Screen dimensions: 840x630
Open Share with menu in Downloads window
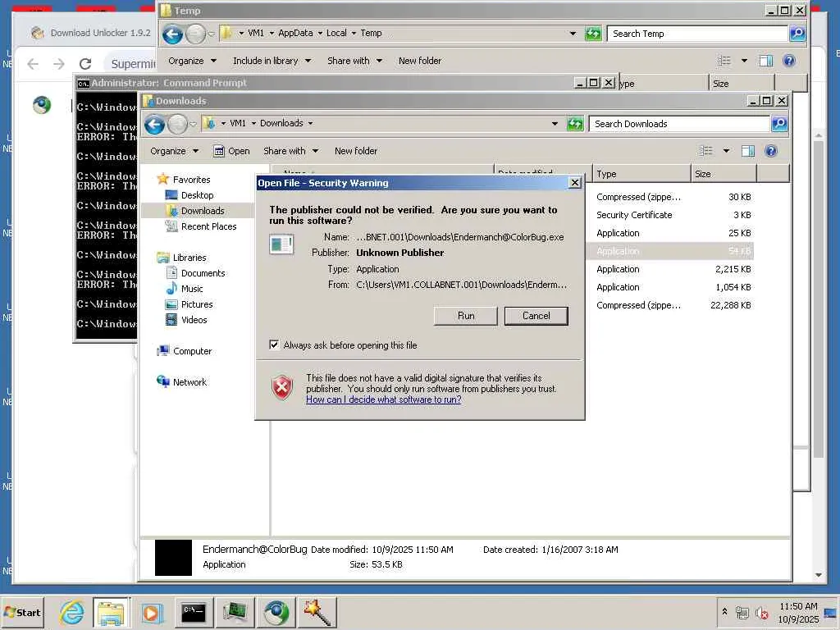click(291, 151)
